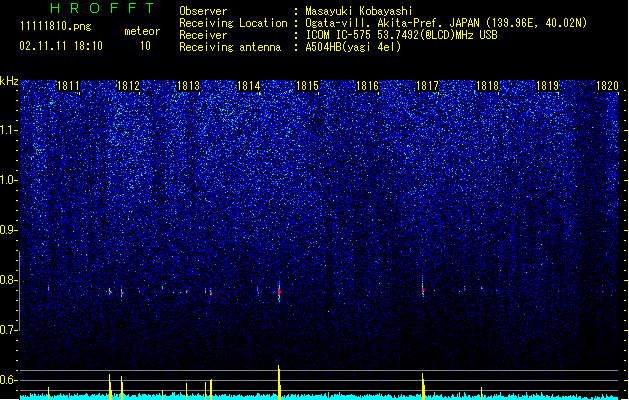Click the meteor label
The width and height of the screenshot is (629, 400).
pyautogui.click(x=142, y=31)
